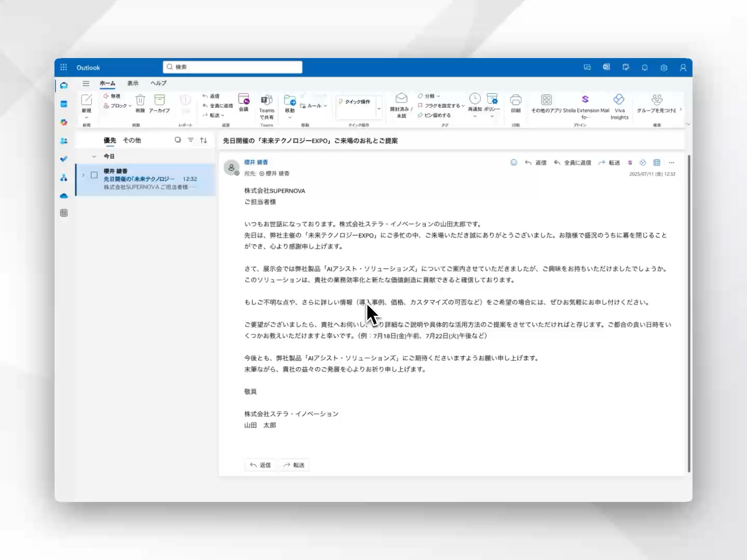This screenshot has width=747, height=560.
Task: Toggle ピン留めする for this message
Action: (435, 115)
